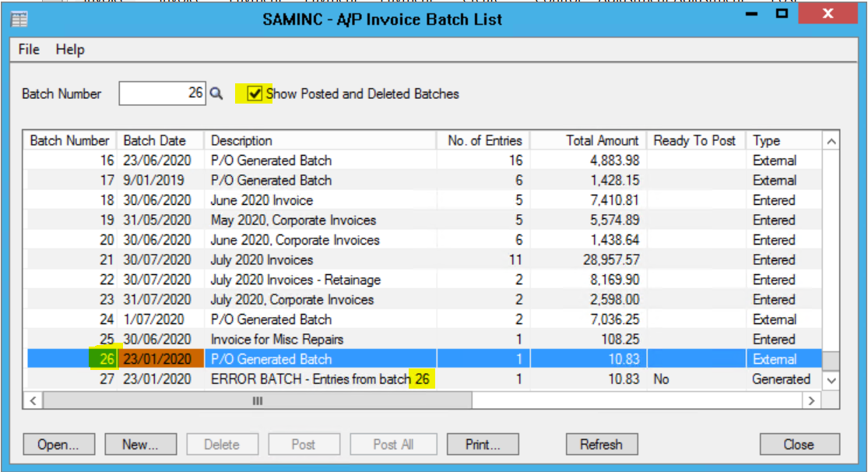Image resolution: width=868 pixels, height=472 pixels.
Task: Click inside the Batch Number field
Action: coord(163,93)
